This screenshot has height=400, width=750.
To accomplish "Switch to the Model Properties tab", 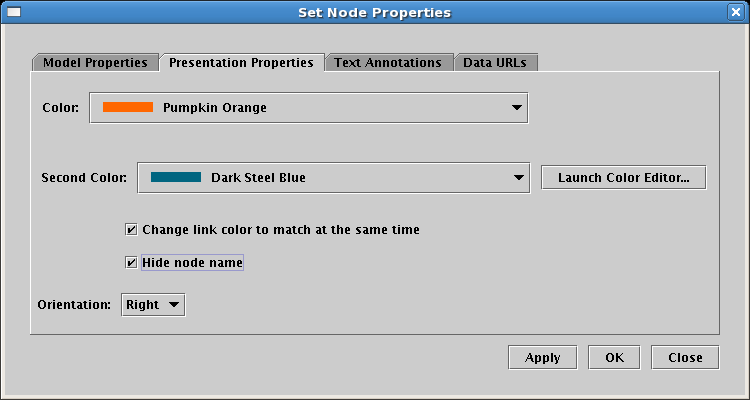I will click(x=95, y=62).
